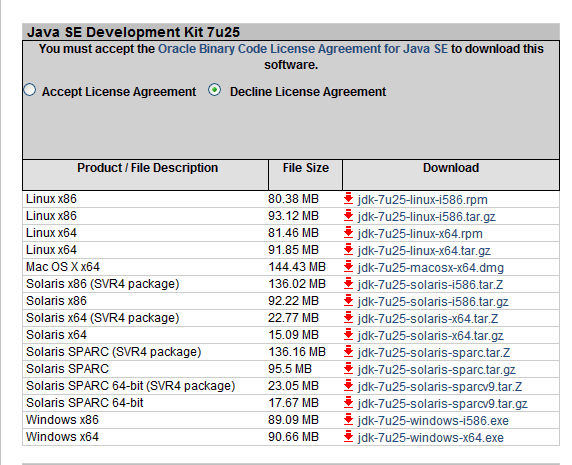Click download arrow icon for jdk-7u25-linux-i586.tar.gz

click(348, 216)
